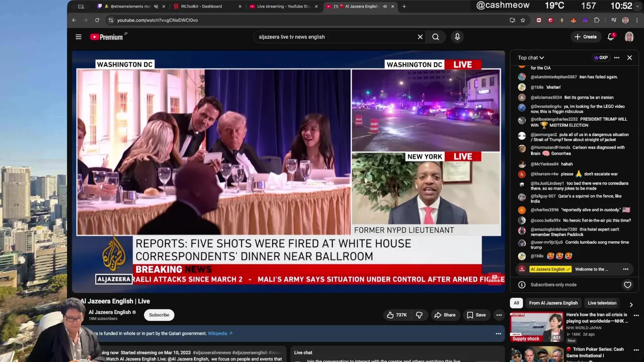Start voice search with microphone

pyautogui.click(x=457, y=37)
